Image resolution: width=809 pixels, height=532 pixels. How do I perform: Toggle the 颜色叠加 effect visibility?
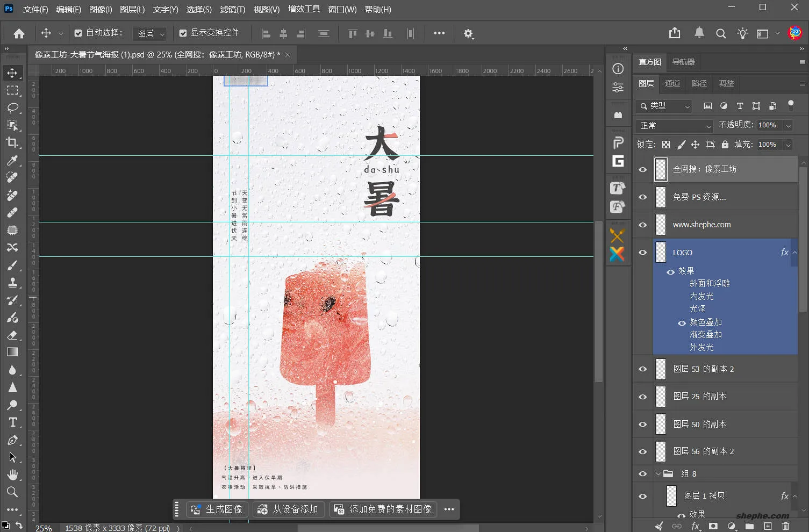(682, 323)
